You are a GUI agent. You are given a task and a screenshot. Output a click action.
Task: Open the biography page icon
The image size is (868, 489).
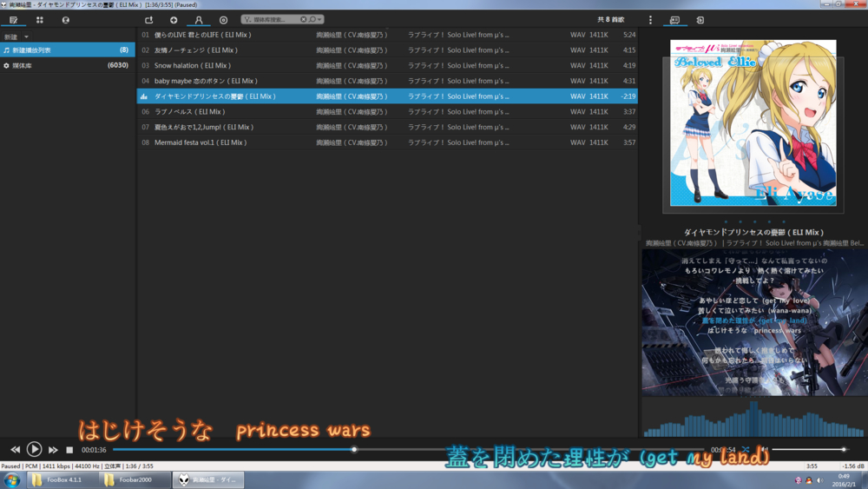tap(700, 20)
